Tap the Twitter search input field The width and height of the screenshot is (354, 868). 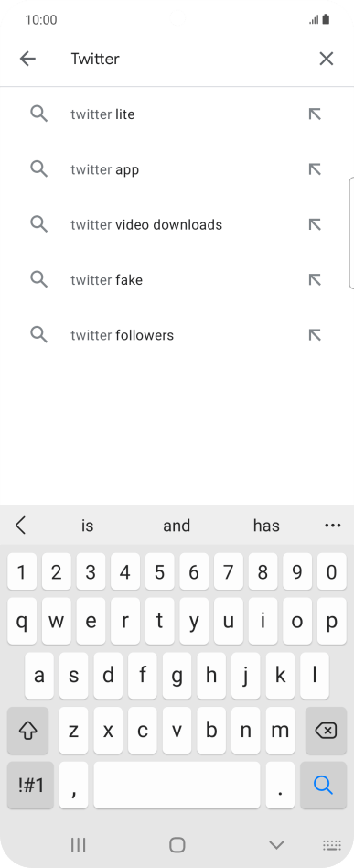[x=183, y=59]
